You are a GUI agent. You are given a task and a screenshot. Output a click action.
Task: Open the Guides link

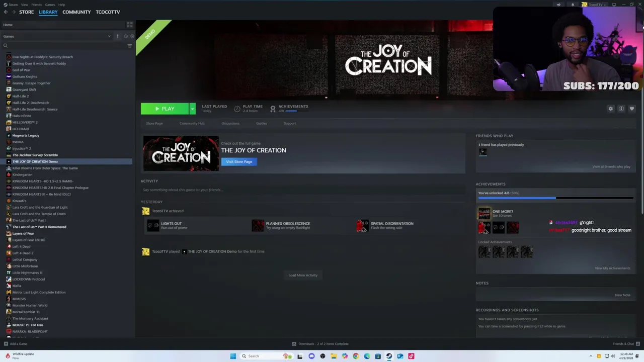pyautogui.click(x=261, y=123)
